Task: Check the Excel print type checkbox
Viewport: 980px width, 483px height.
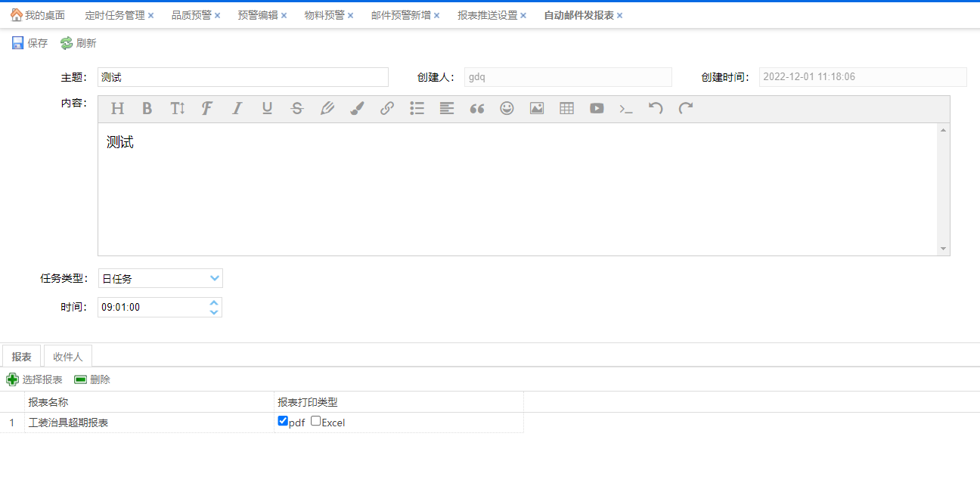Action: (x=316, y=421)
